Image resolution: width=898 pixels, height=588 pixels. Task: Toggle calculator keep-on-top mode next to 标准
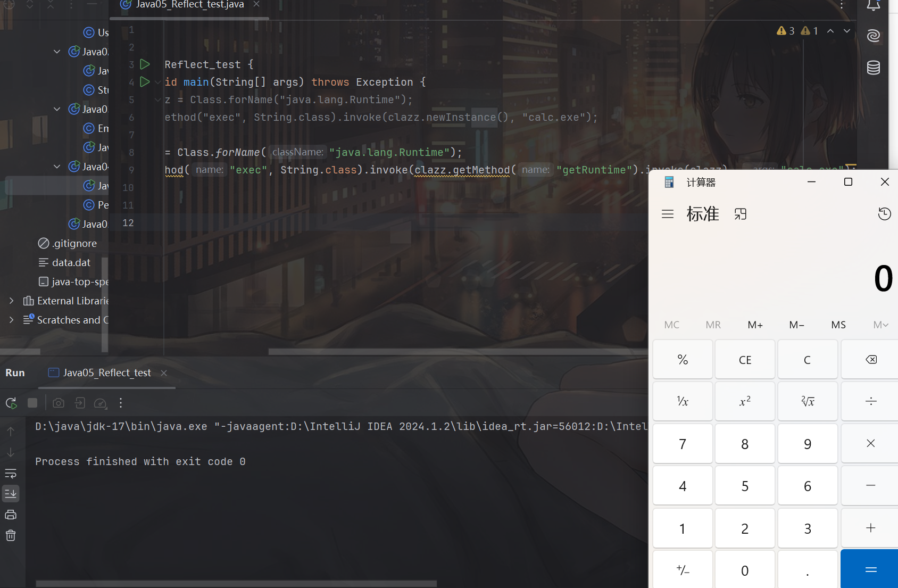(741, 214)
